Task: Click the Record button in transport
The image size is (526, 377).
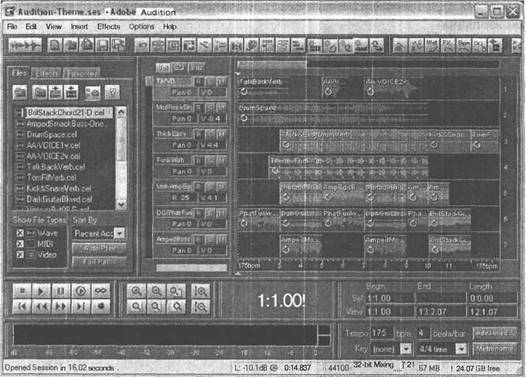Action: coord(101,306)
